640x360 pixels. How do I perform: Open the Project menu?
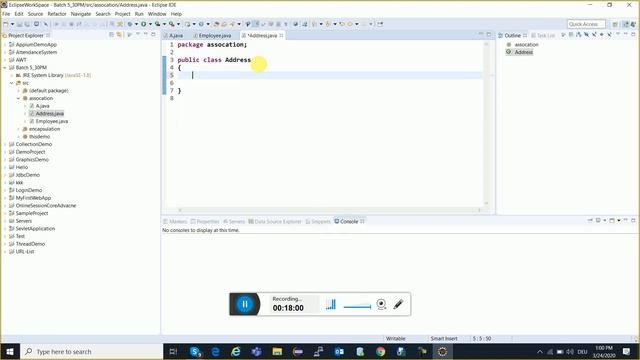(122, 14)
